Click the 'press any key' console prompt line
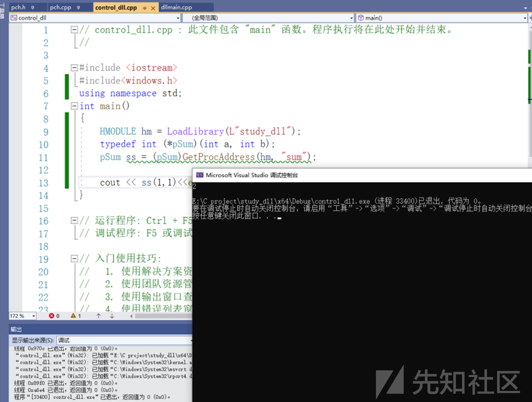This screenshot has width=532, height=402. point(237,216)
